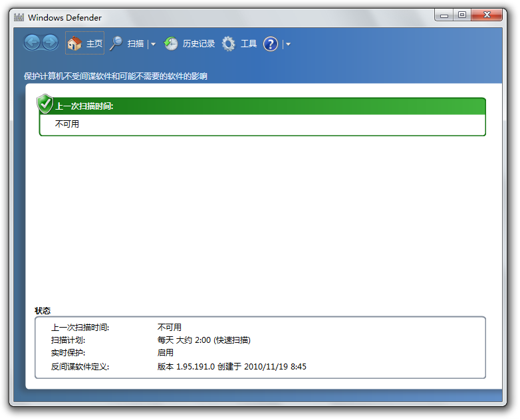Open history via the clock icon
Screen dimensions: 520x420
(x=171, y=43)
